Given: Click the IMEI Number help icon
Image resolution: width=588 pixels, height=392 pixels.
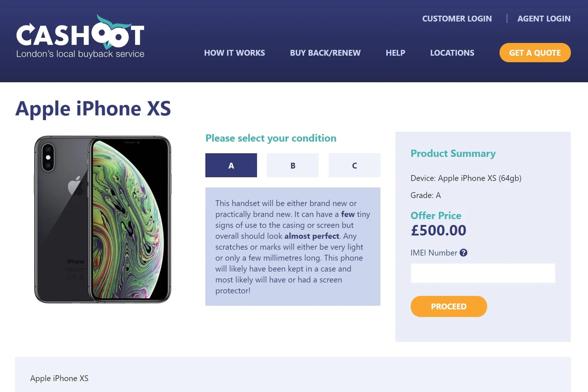Looking at the screenshot, I should pyautogui.click(x=463, y=253).
